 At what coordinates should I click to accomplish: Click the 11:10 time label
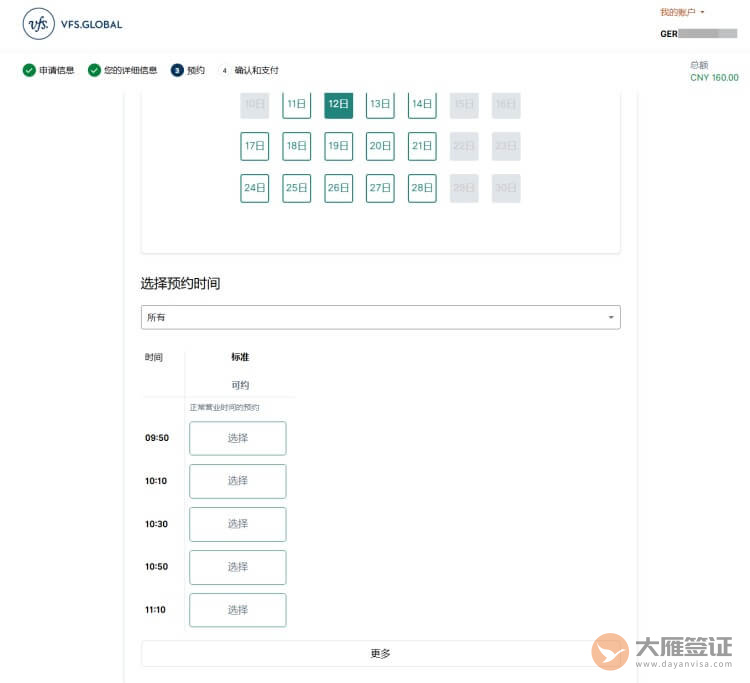click(155, 610)
